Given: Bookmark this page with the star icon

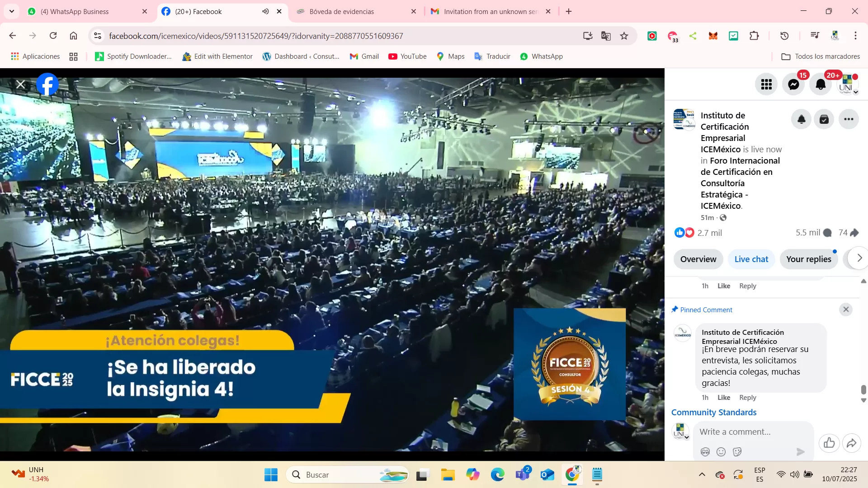Looking at the screenshot, I should [x=624, y=36].
